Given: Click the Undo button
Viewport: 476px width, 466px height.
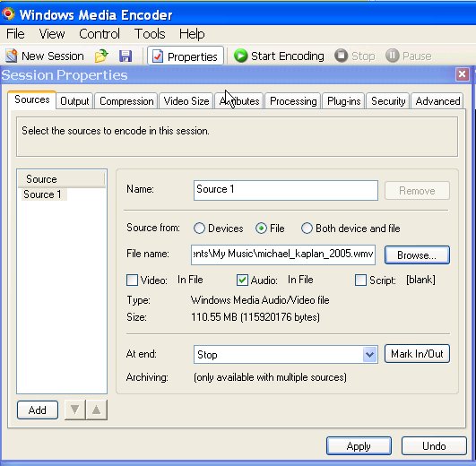Looking at the screenshot, I should 434,445.
